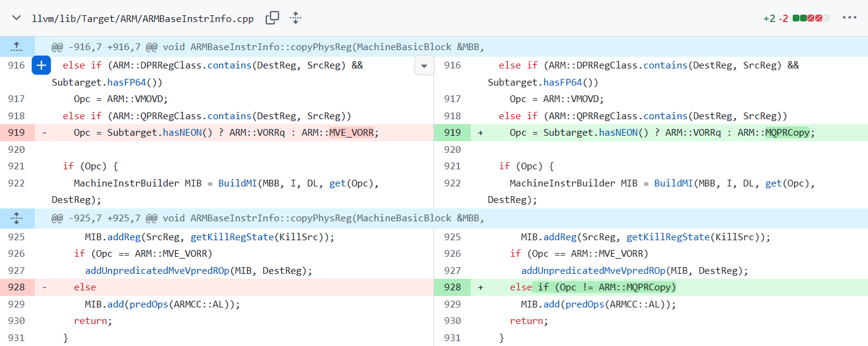Screen dimensions: 868x346
Task: Click the highlighted MVE_VORR token in removed line
Action: pyautogui.click(x=351, y=133)
